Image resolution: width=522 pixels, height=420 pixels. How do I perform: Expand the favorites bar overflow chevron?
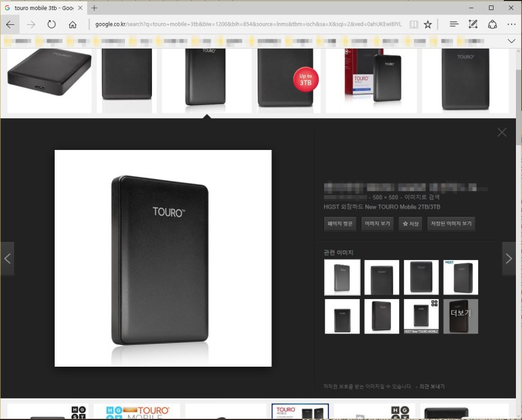[x=511, y=41]
